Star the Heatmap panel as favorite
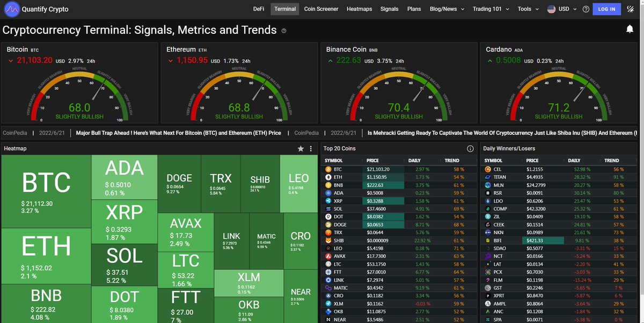644x323 pixels. pos(300,148)
